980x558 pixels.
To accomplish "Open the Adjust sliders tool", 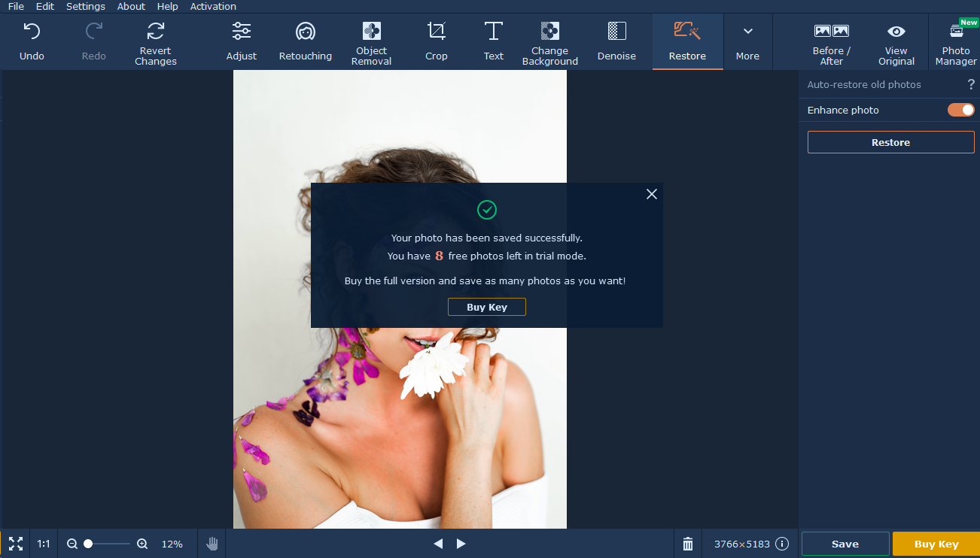I will pyautogui.click(x=242, y=41).
